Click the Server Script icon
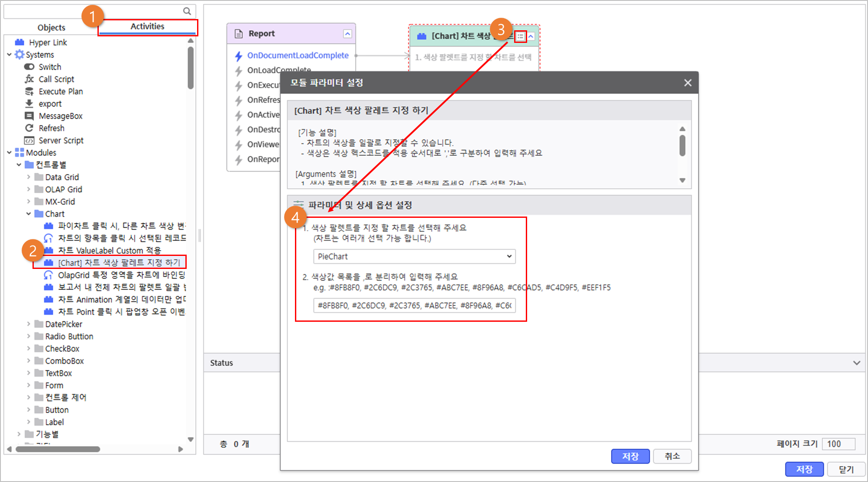The height and width of the screenshot is (482, 868). (x=29, y=140)
